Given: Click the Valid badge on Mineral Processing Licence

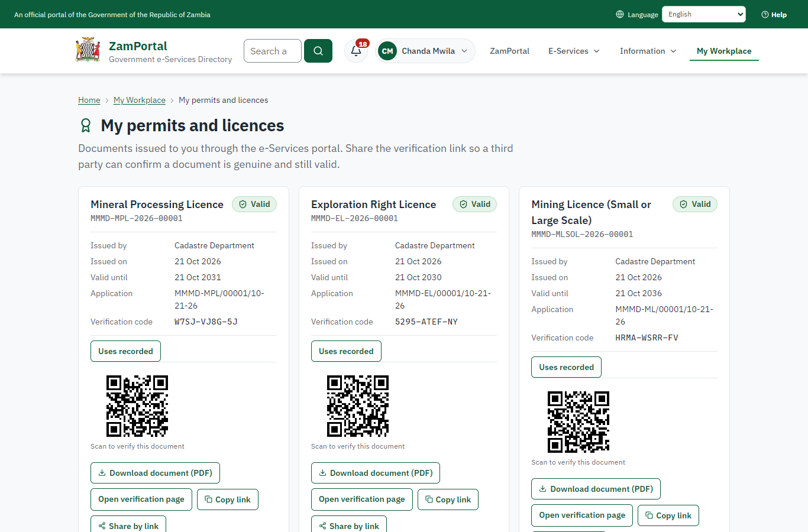Looking at the screenshot, I should [x=254, y=205].
